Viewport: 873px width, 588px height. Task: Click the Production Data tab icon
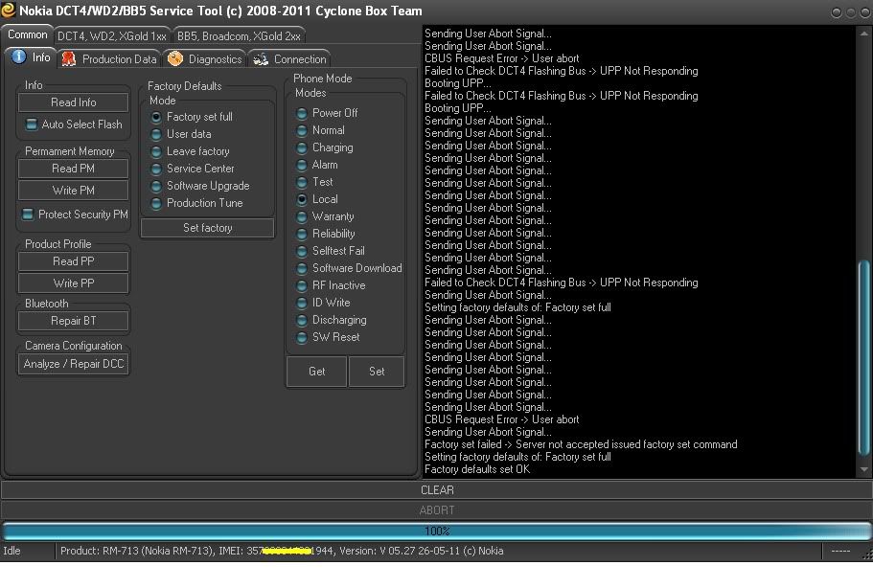[69, 59]
